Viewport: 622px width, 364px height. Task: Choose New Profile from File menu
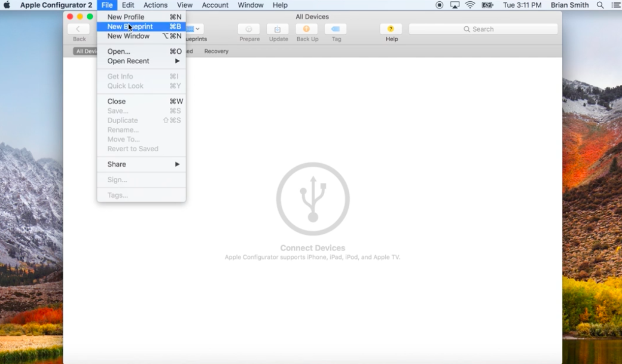point(142,17)
